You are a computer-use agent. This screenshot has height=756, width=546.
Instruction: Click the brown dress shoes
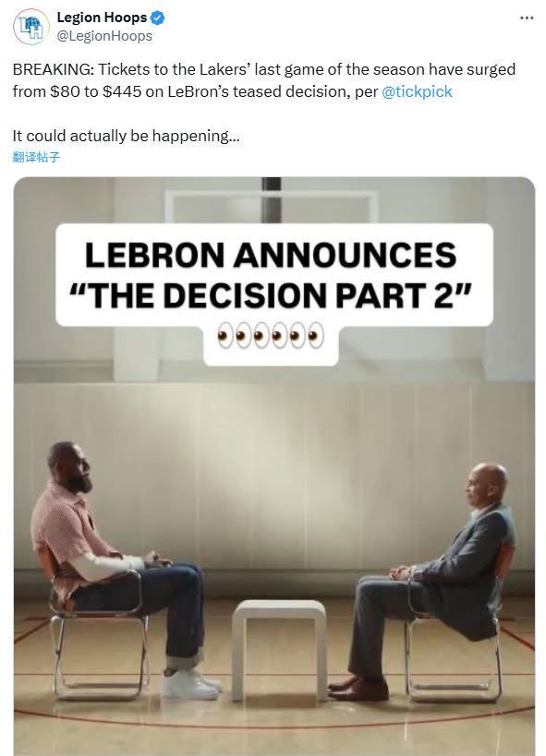click(x=358, y=689)
